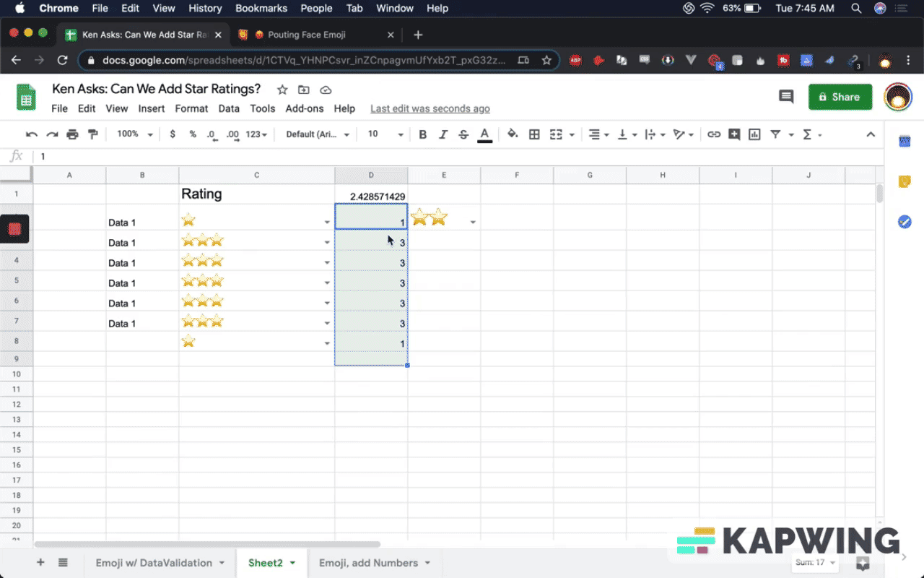924x578 pixels.
Task: Increase decimal places icon
Action: [x=232, y=134]
